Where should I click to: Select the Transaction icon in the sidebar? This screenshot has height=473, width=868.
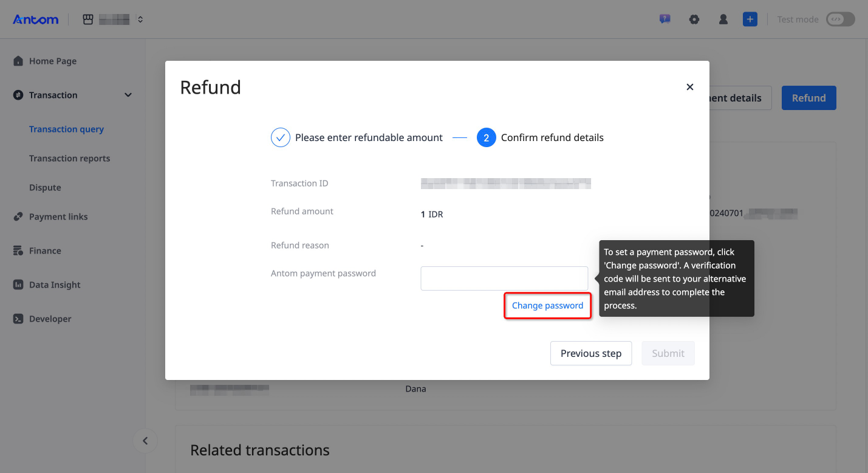[x=18, y=95]
